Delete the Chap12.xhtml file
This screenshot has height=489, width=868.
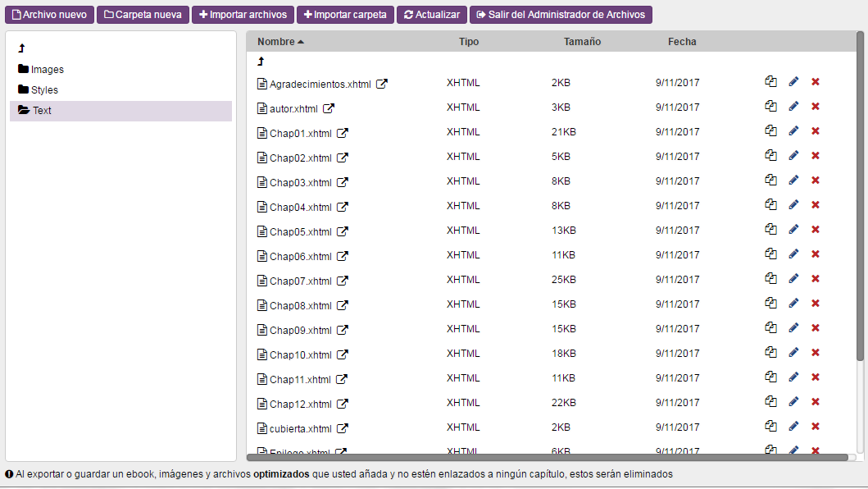(x=816, y=401)
